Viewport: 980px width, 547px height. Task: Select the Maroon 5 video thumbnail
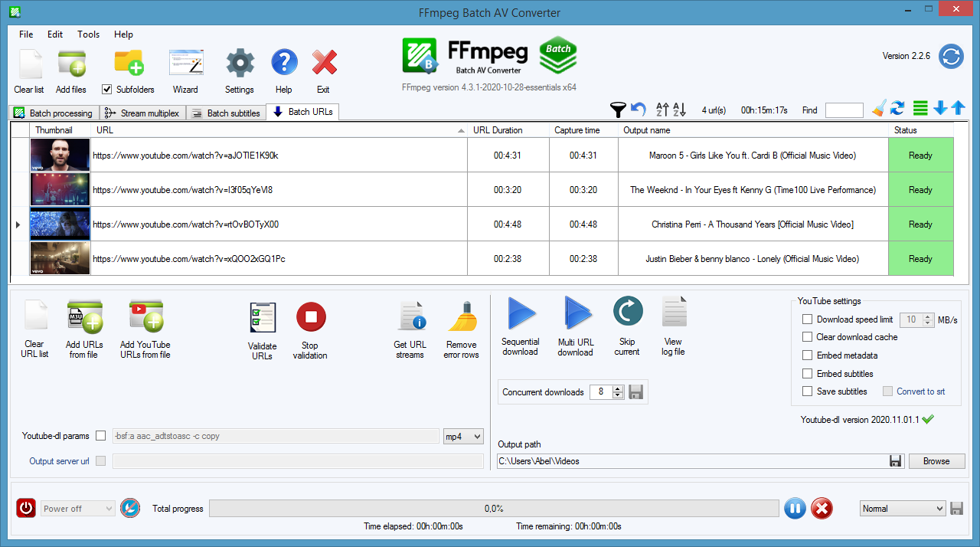[60, 156]
